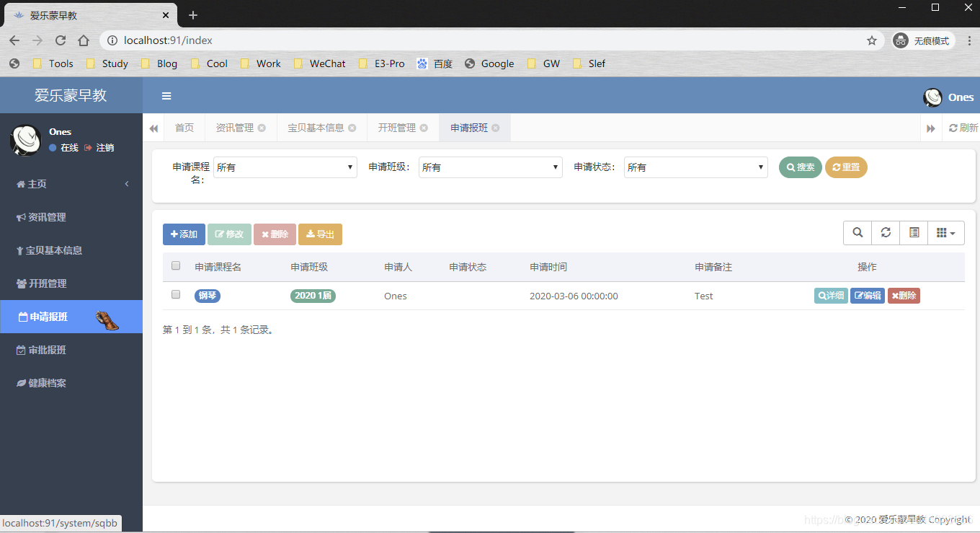Open the 申请课程名 dropdown
The image size is (980, 533).
pyautogui.click(x=285, y=167)
